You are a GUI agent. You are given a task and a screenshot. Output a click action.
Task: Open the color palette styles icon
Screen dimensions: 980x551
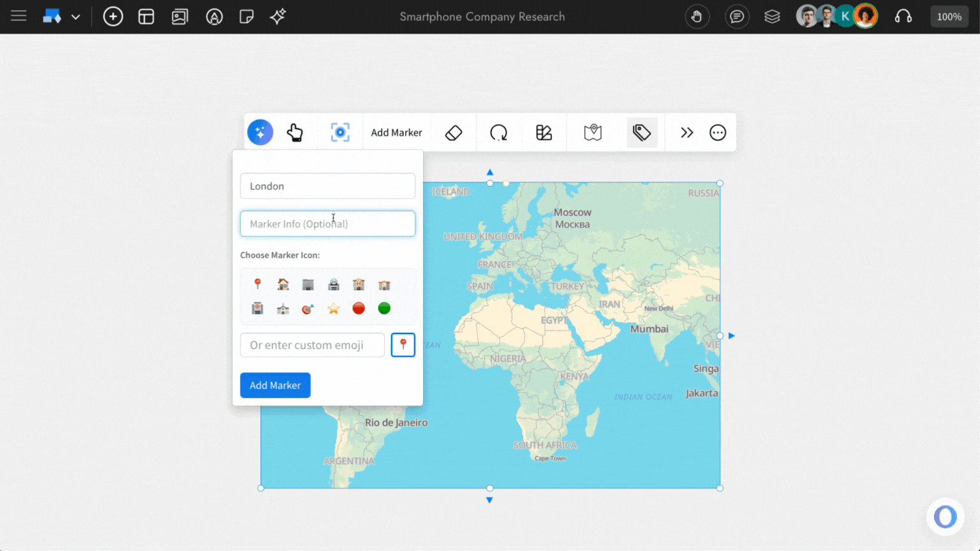point(544,132)
